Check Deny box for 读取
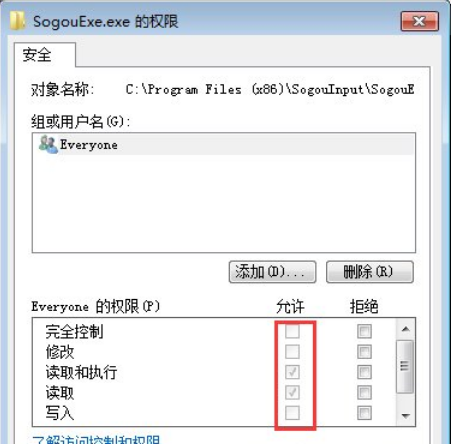Viewport: 451px width, 444px height. coord(364,393)
